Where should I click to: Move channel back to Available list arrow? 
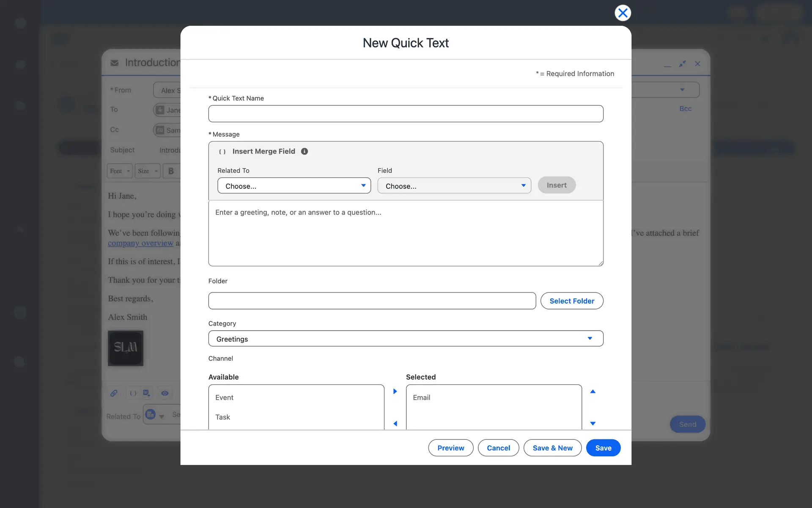pyautogui.click(x=395, y=423)
